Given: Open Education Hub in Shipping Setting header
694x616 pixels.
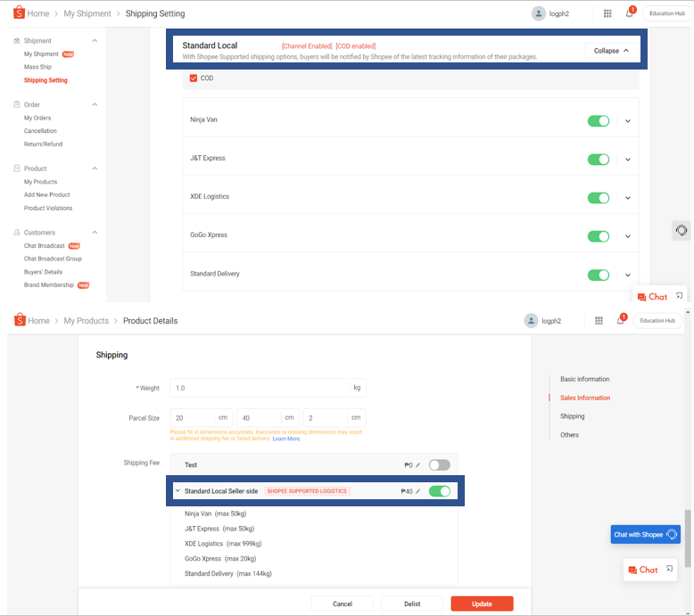Looking at the screenshot, I should click(x=667, y=13).
